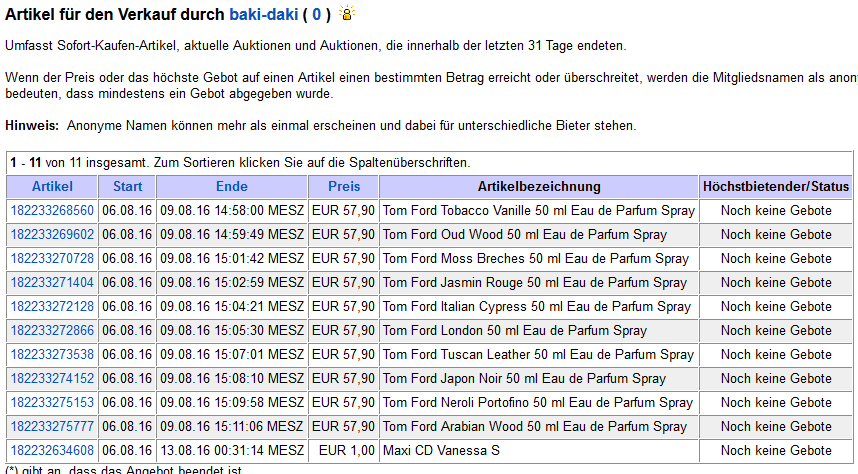Click 'Noch keine Gebote' in Maxi CD row

tap(776, 451)
